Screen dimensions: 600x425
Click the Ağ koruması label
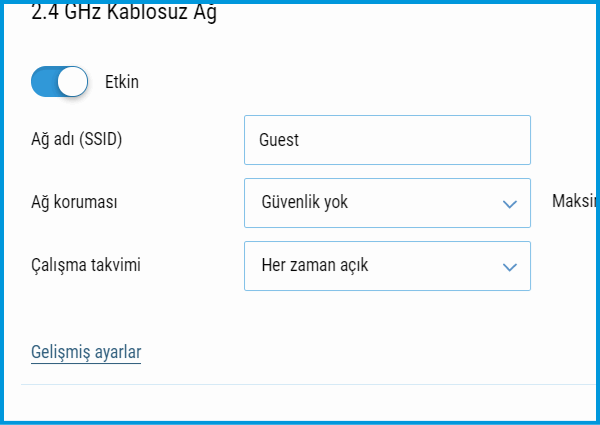(75, 202)
